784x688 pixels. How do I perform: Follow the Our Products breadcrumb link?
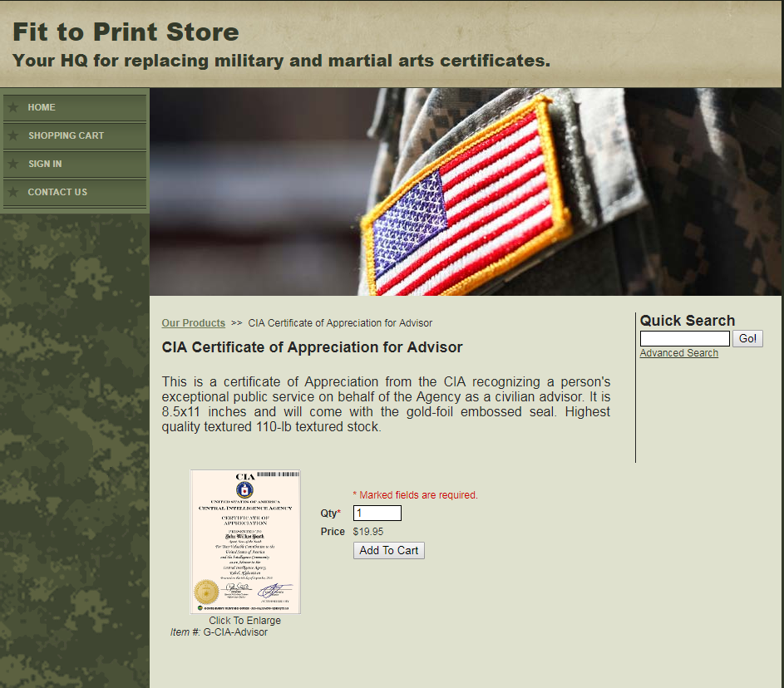[194, 323]
